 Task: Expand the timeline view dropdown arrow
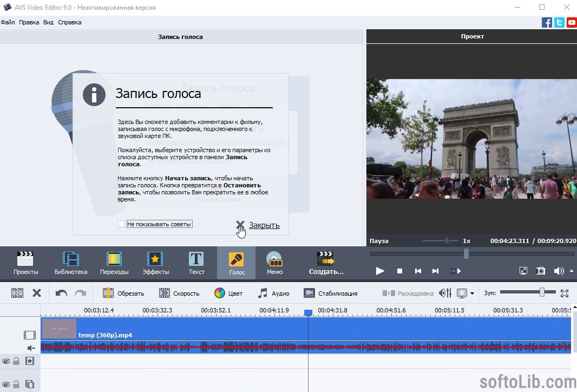472,293
